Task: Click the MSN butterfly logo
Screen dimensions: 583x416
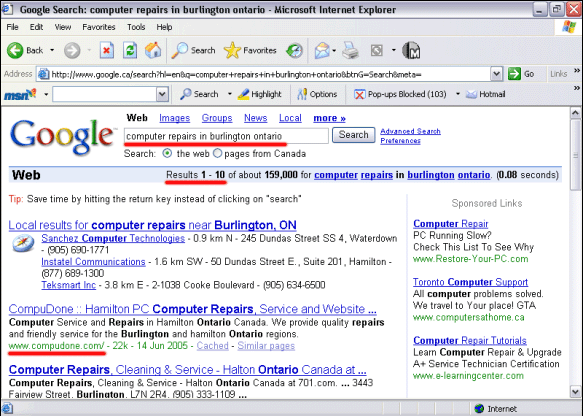Action: 20,94
